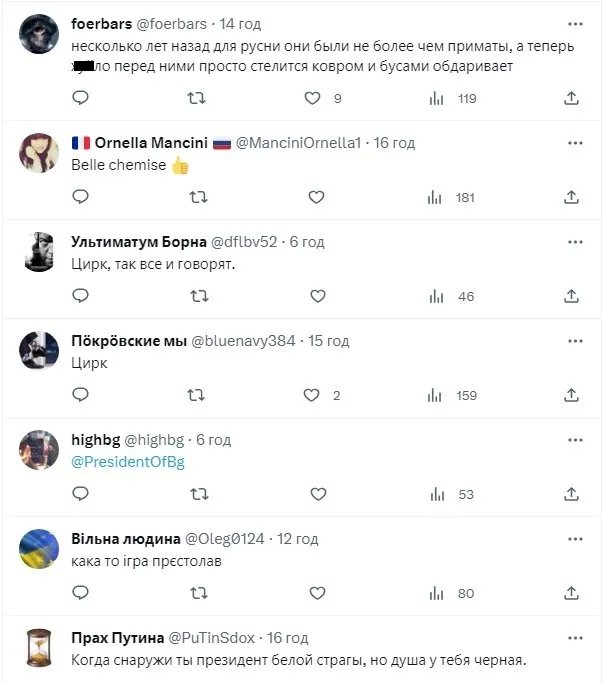Share the Ornella Mancini "Belle chemise" tweet

coord(572,197)
